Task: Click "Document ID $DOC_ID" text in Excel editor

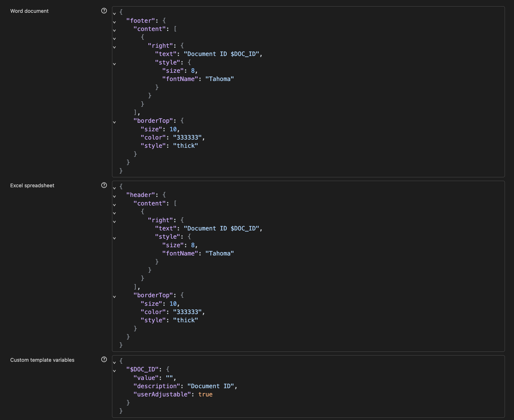Action: pyautogui.click(x=221, y=228)
